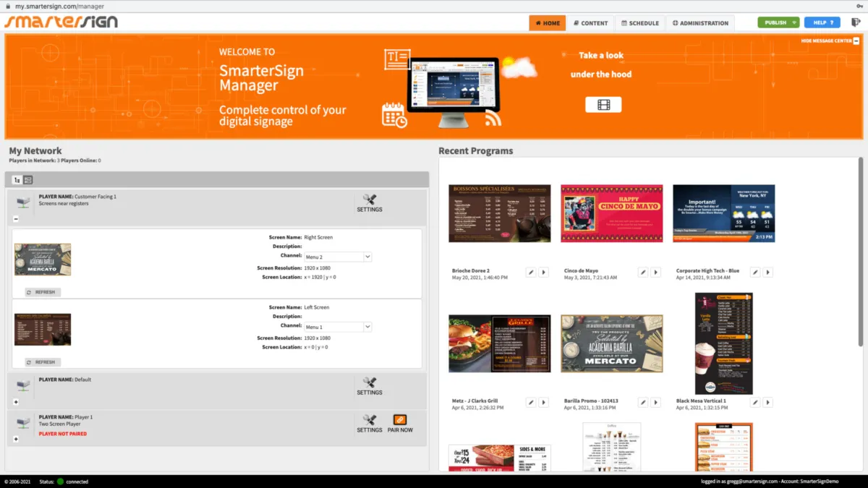Play the under-the-hood video film icon
Viewport: 868px width, 488px height.
(603, 105)
